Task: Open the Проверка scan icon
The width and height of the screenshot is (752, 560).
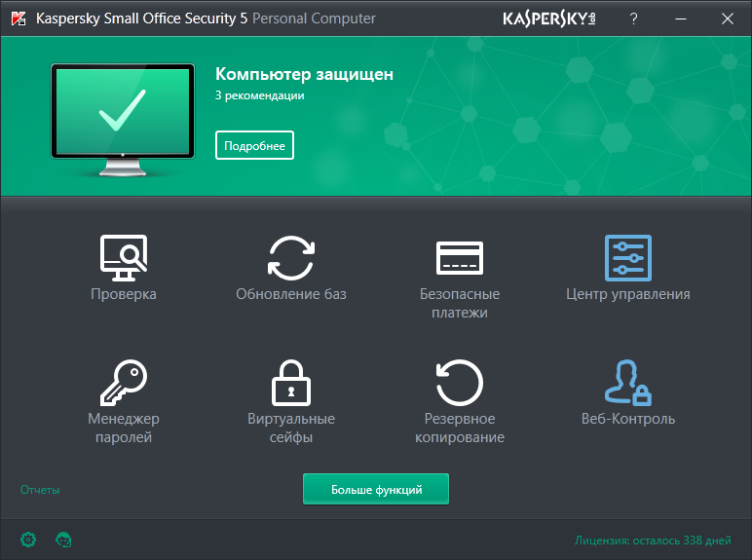Action: (x=124, y=257)
